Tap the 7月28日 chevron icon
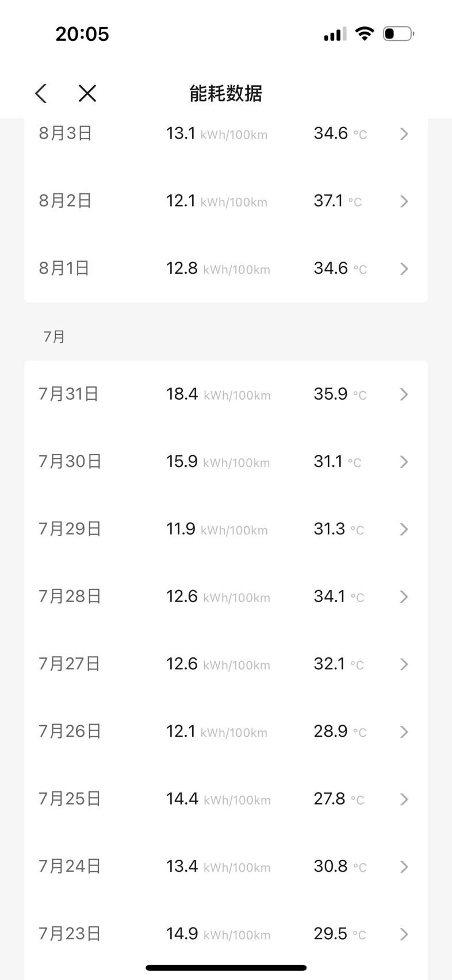The width and height of the screenshot is (452, 980). coord(404,597)
